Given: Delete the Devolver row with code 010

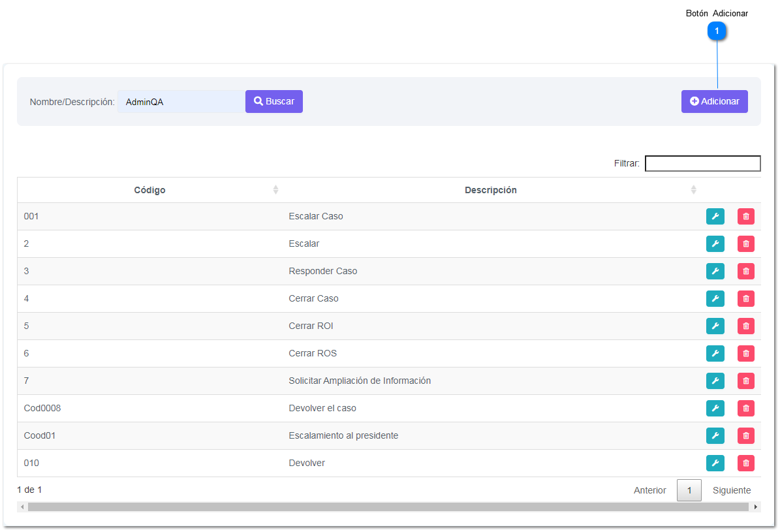Looking at the screenshot, I should point(745,463).
